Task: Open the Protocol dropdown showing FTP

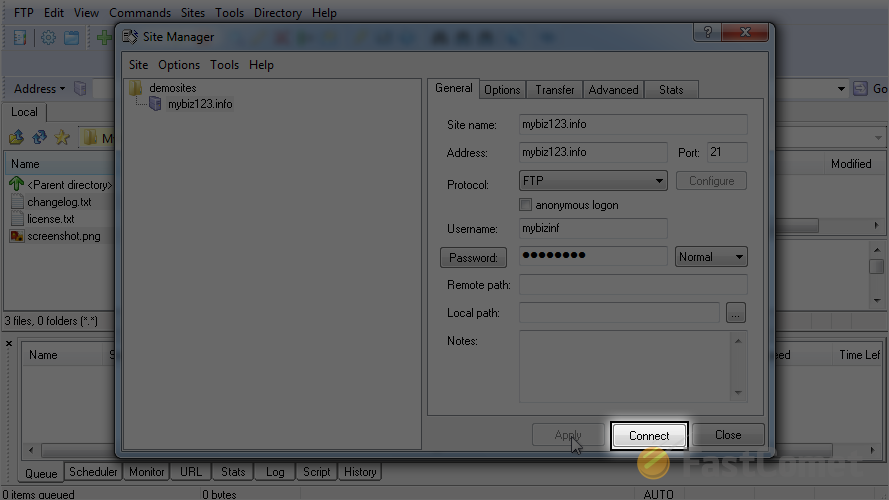Action: tap(593, 181)
